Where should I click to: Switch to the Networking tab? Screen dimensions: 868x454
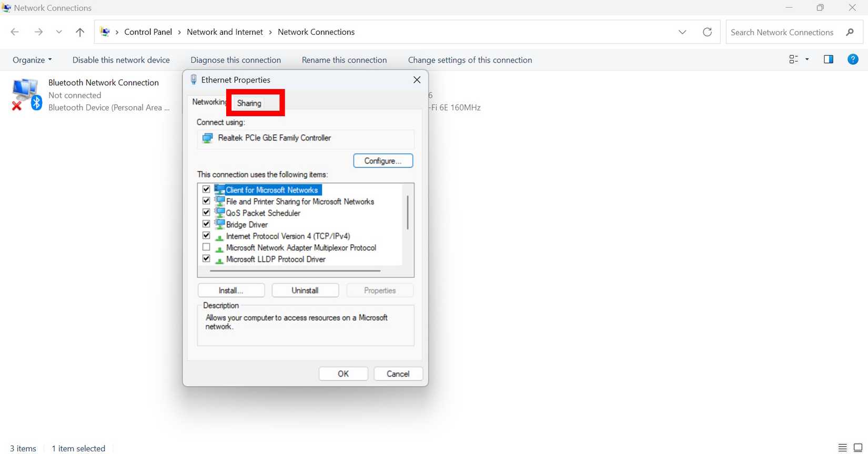pos(209,102)
